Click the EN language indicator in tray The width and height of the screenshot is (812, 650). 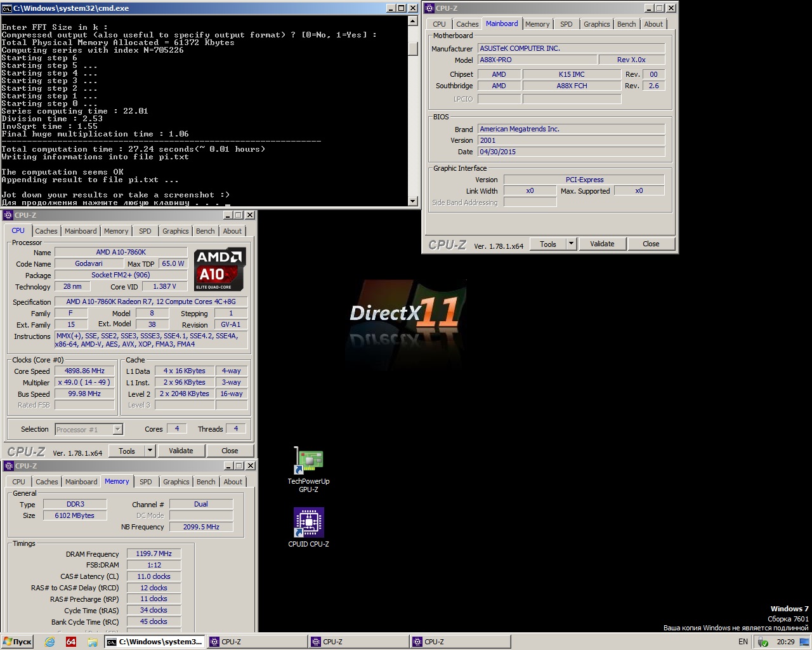(743, 642)
